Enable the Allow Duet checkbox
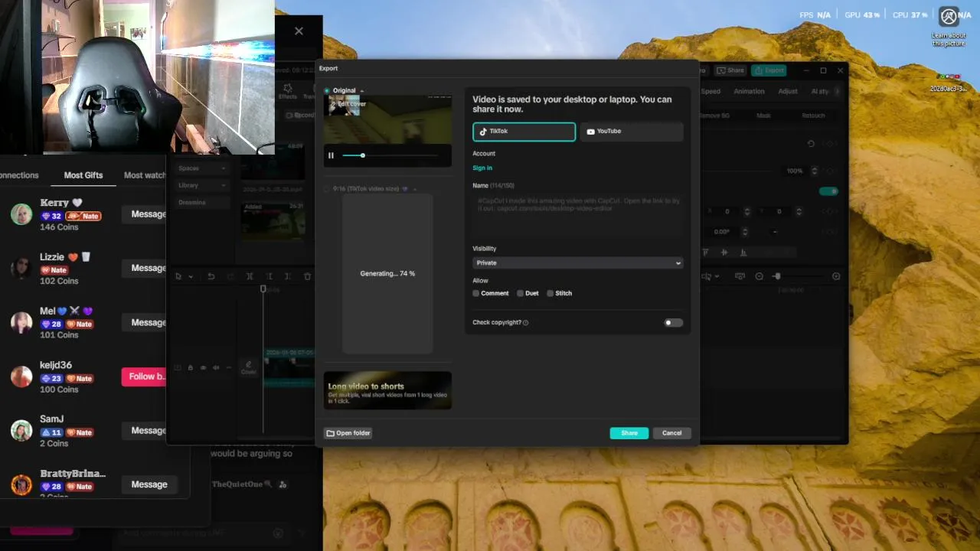The image size is (980, 551). [x=521, y=293]
